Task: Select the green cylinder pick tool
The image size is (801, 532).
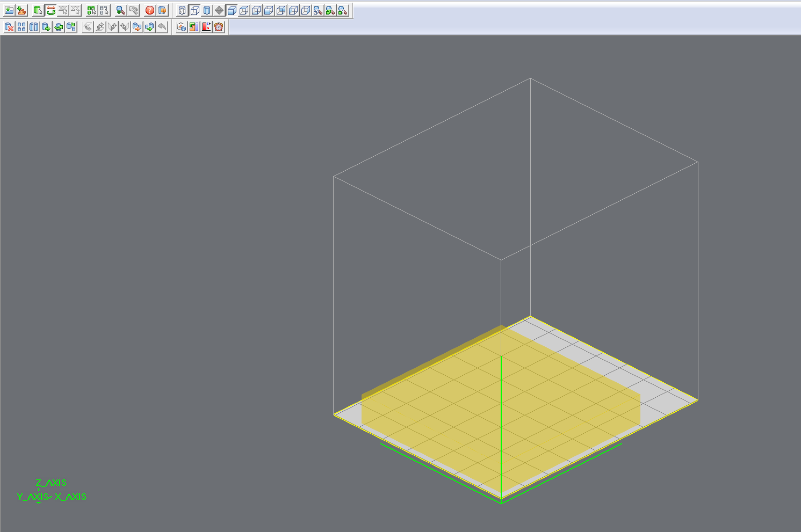Action: point(37,10)
